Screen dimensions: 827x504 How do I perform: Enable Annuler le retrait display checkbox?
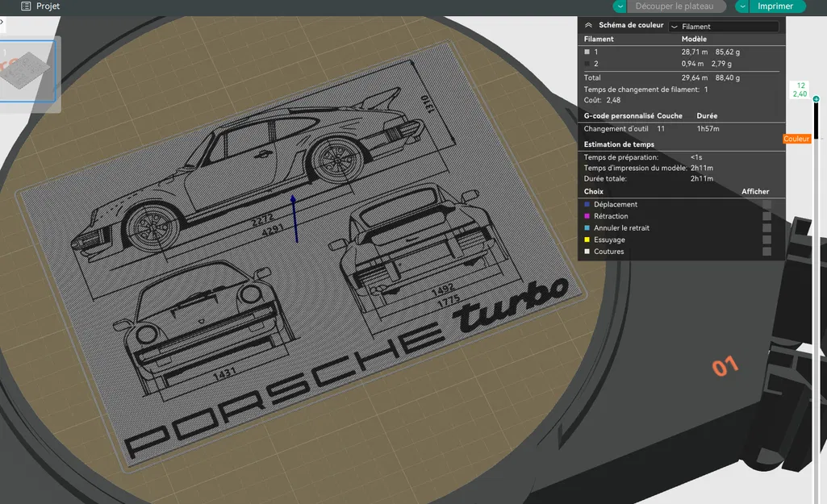tap(766, 228)
